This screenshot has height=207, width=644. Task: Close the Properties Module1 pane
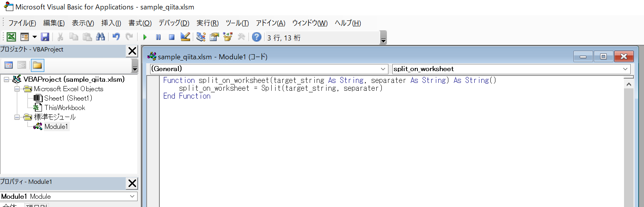click(x=132, y=183)
